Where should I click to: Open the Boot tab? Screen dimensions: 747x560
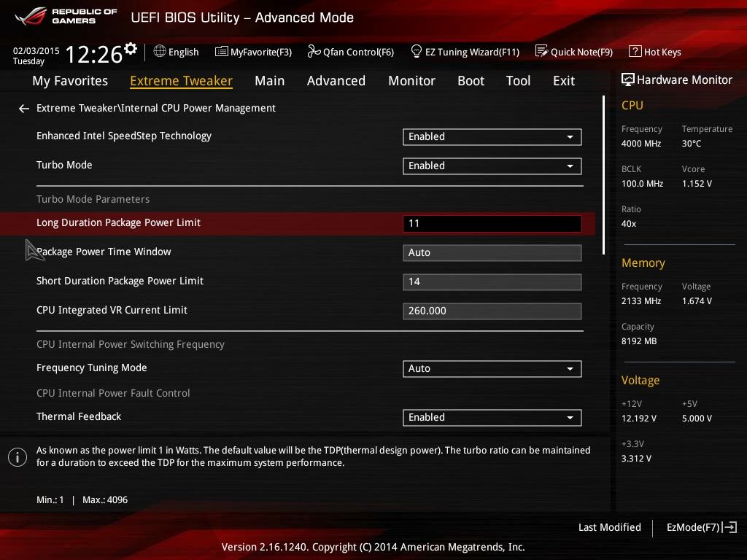tap(471, 81)
